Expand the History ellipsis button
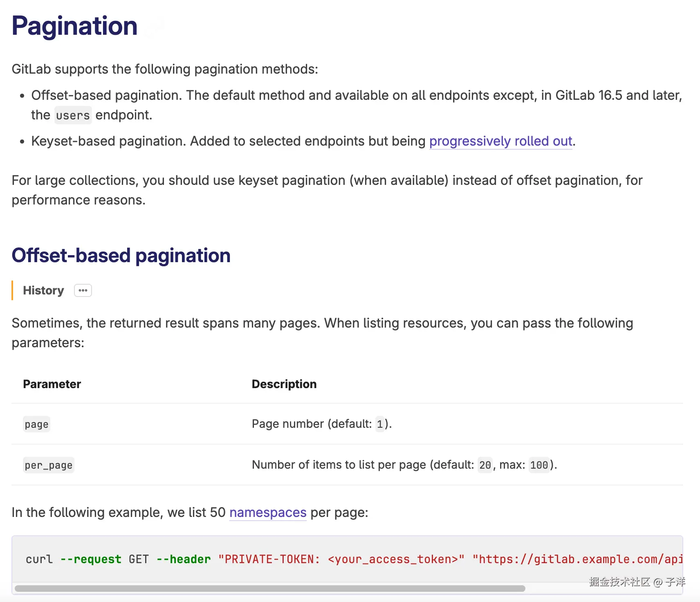The height and width of the screenshot is (602, 700). pos(83,290)
